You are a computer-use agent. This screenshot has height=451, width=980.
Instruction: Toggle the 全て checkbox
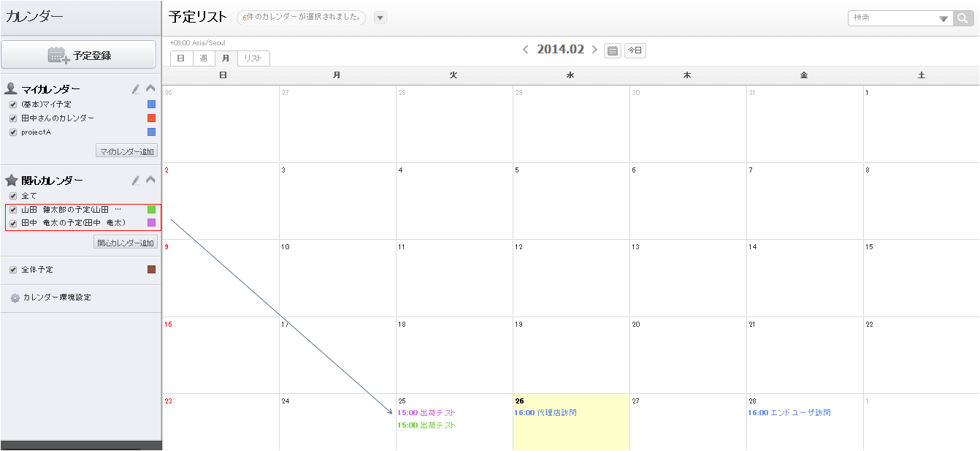click(x=13, y=196)
